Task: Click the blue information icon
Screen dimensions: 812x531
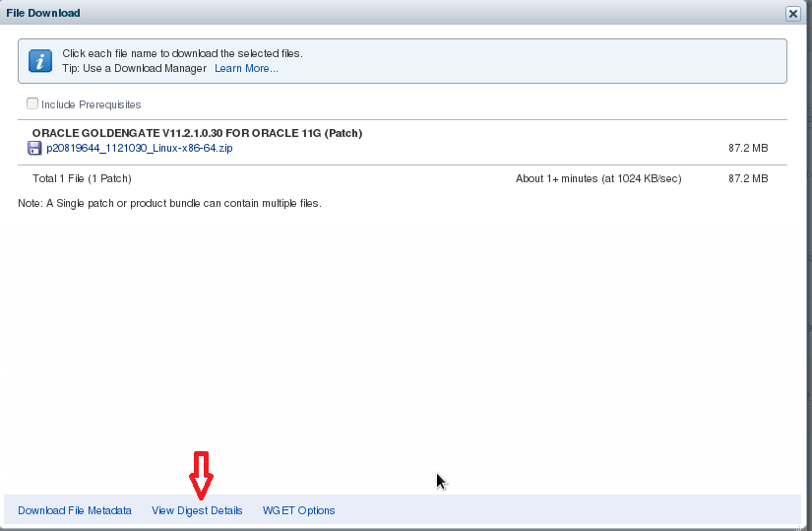Action: coord(39,61)
